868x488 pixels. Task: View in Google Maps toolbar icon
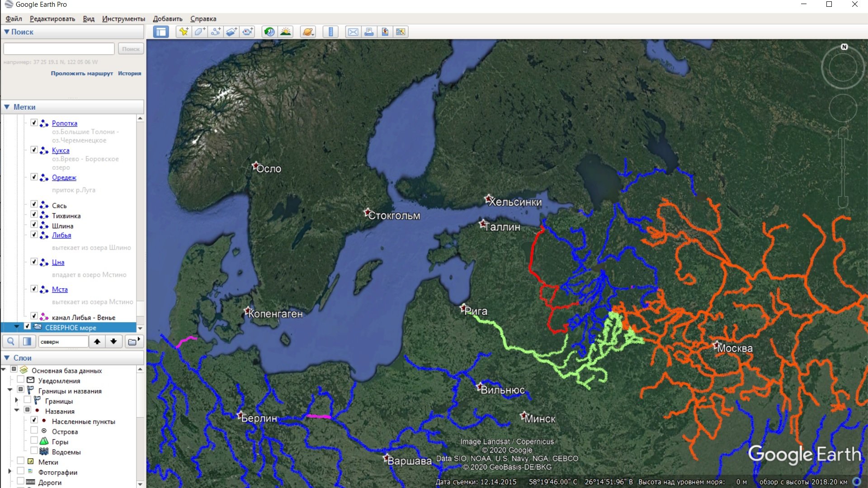click(401, 32)
